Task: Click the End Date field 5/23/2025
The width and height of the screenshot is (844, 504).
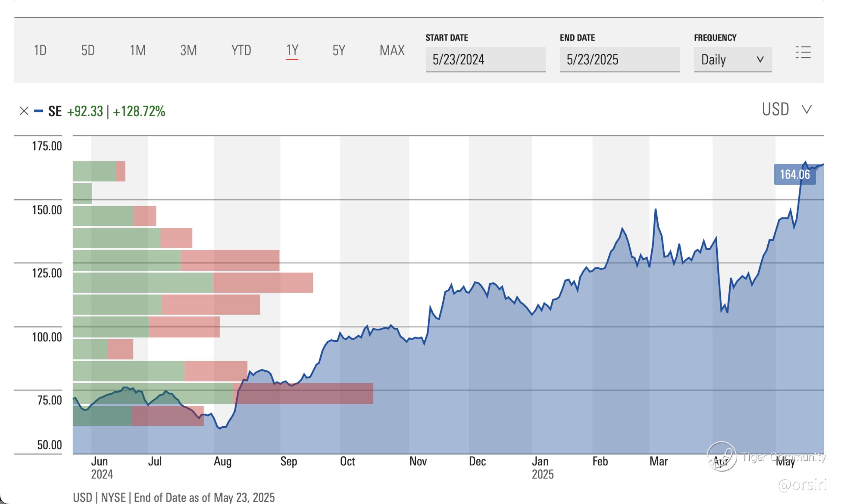Action: (x=619, y=60)
